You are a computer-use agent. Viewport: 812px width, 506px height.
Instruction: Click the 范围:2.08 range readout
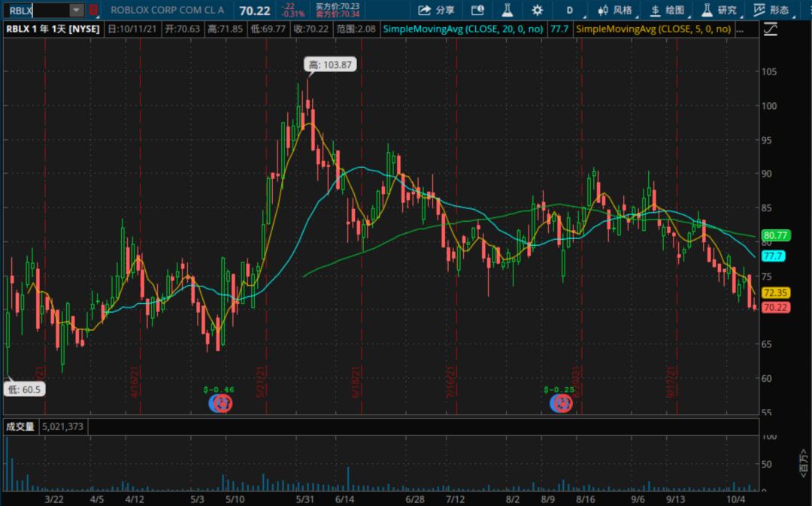[356, 29]
